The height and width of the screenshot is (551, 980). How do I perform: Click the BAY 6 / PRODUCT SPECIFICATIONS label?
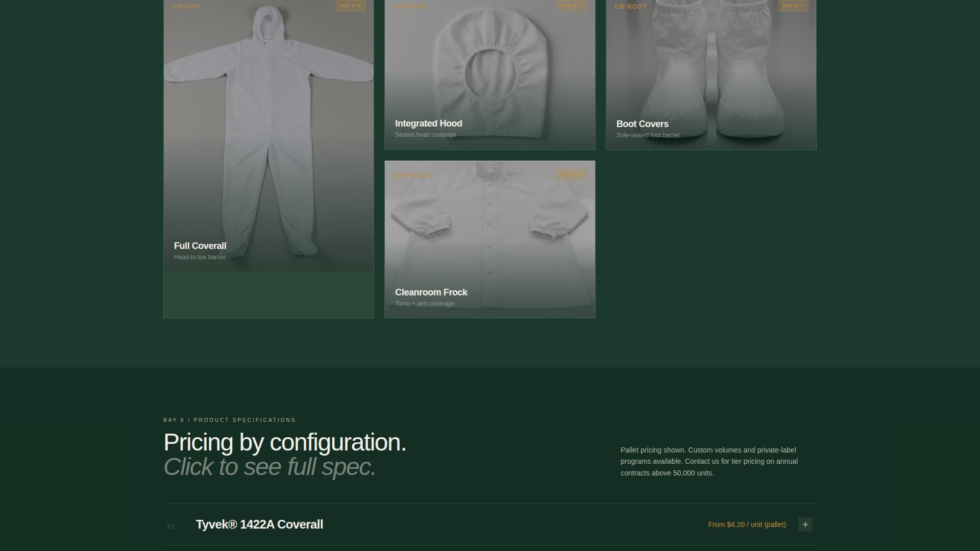pos(229,420)
